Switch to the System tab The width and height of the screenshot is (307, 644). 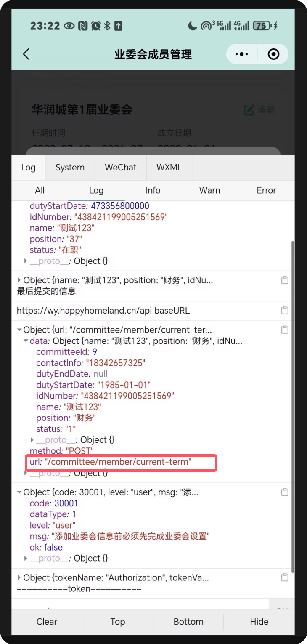point(70,168)
